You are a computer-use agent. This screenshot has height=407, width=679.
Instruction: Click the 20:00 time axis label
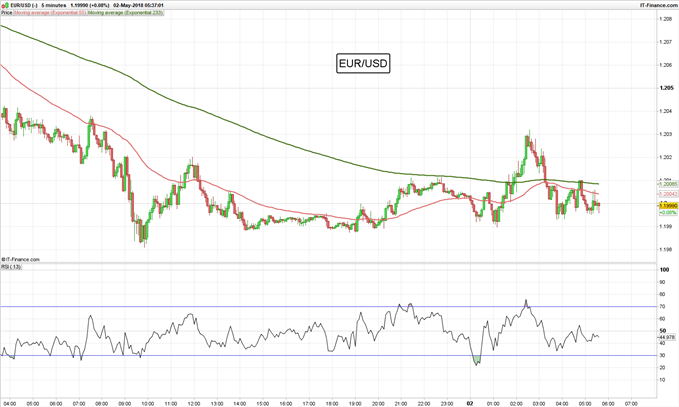pos(378,404)
